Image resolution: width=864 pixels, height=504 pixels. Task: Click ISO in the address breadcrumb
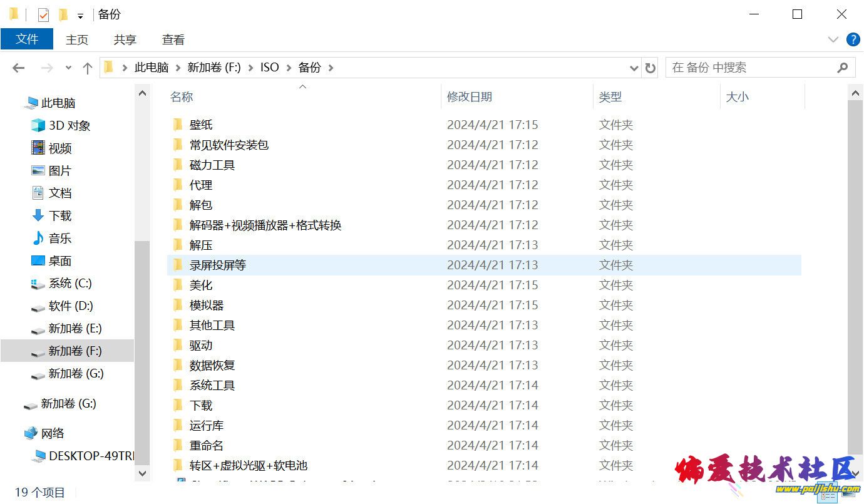(x=269, y=68)
